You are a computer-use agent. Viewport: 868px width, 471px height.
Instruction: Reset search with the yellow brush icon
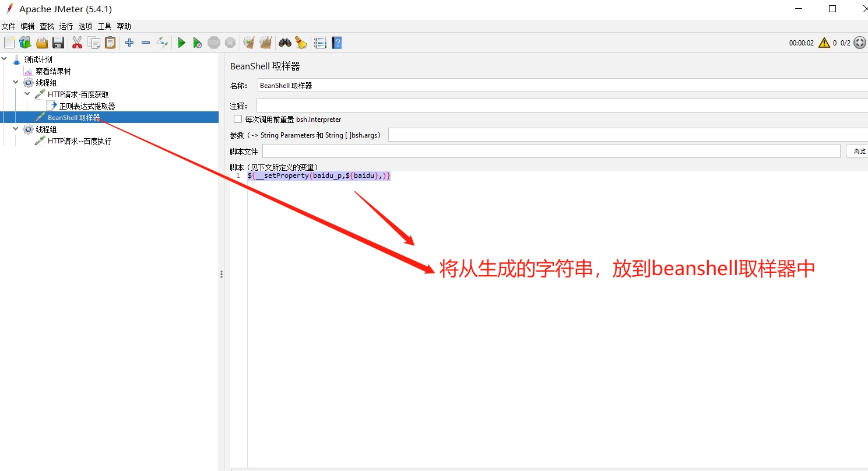301,43
